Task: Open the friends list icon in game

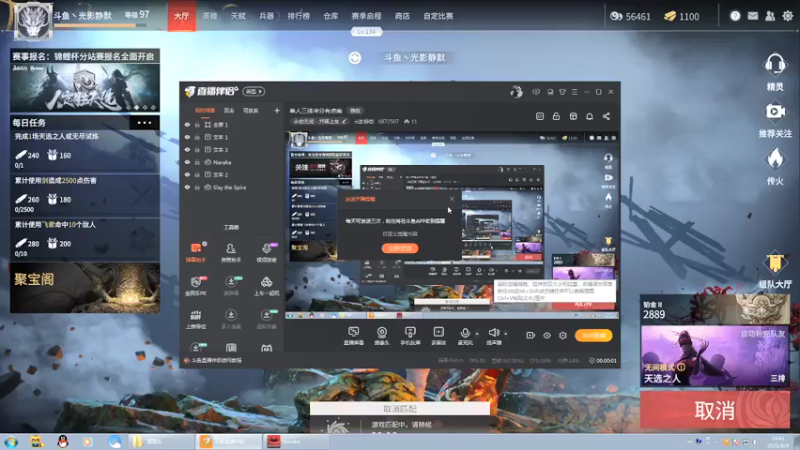Action: pos(770,16)
